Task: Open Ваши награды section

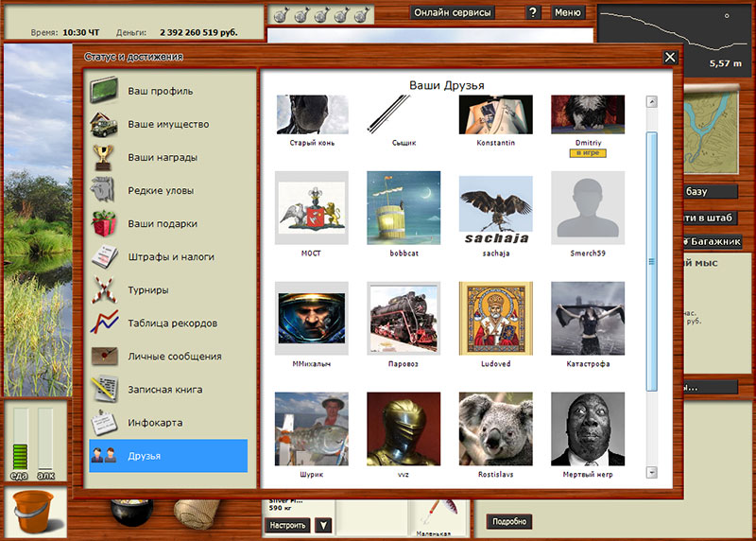Action: [x=168, y=157]
